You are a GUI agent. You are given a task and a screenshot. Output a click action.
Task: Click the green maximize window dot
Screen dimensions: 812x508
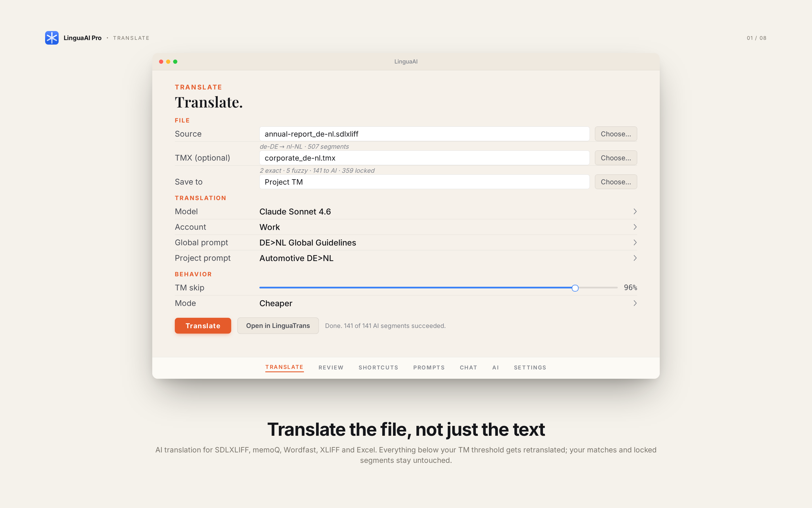point(175,62)
